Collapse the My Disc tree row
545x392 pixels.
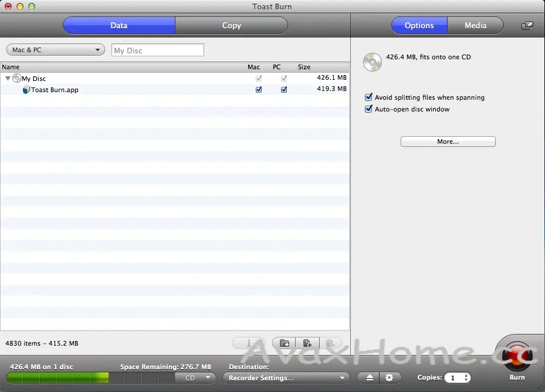tap(8, 79)
